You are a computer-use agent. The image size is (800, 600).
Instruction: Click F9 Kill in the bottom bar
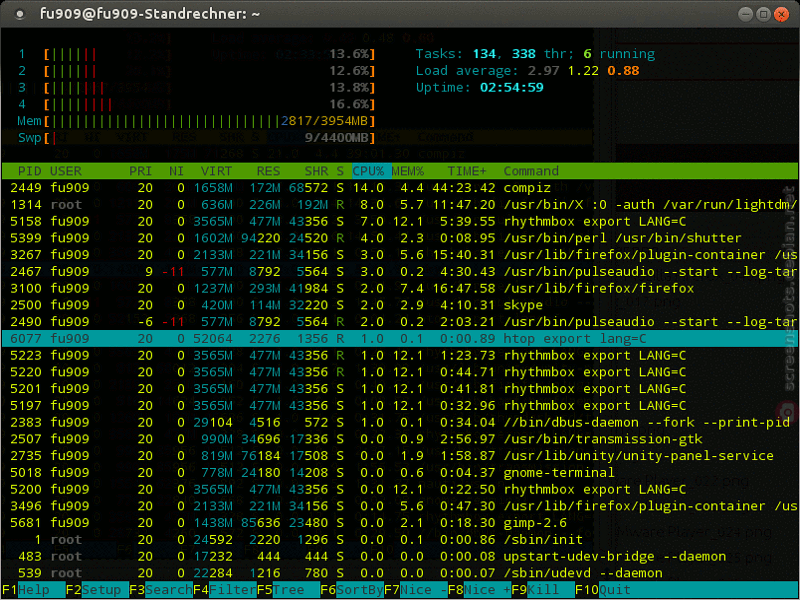pyautogui.click(x=543, y=590)
